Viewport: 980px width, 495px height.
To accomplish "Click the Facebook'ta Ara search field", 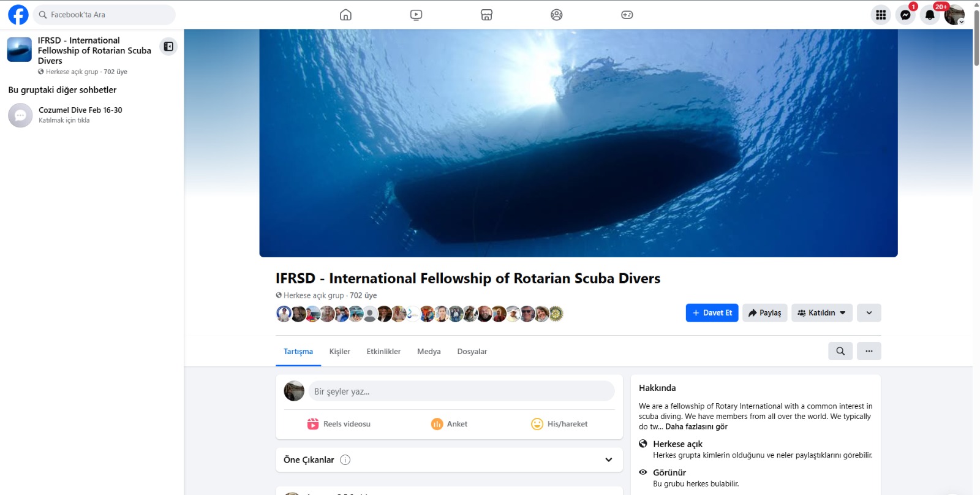I will pyautogui.click(x=104, y=15).
